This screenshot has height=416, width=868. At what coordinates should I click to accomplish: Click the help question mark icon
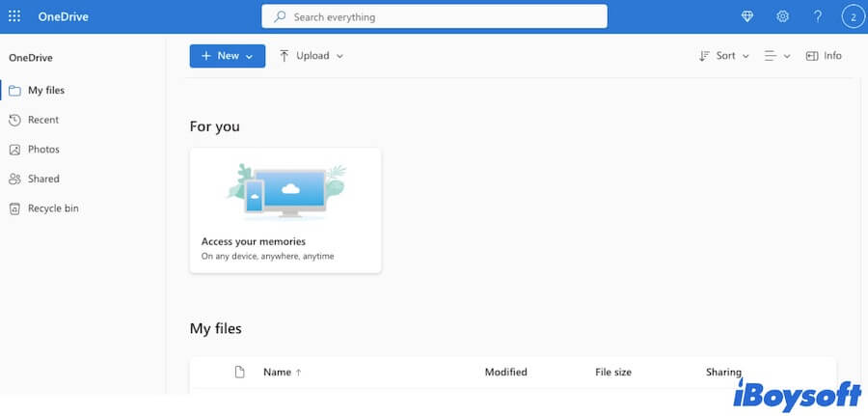(818, 16)
